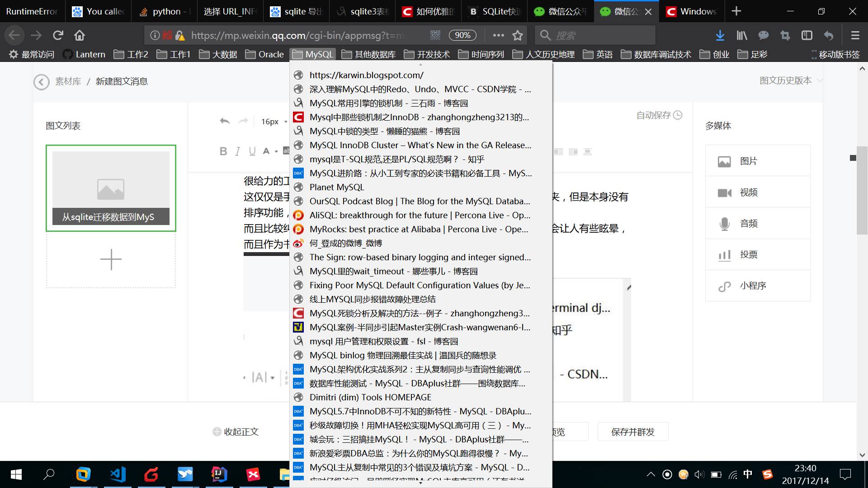The width and height of the screenshot is (868, 488).
Task: Select the 从sqlite迁移数据到MyS article thumbnail
Action: (110, 188)
